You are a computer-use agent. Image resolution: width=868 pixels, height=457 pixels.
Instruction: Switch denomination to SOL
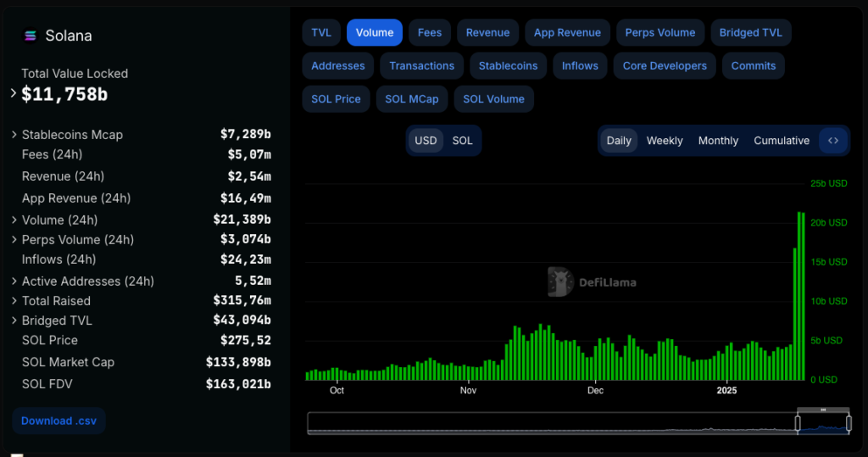click(462, 141)
